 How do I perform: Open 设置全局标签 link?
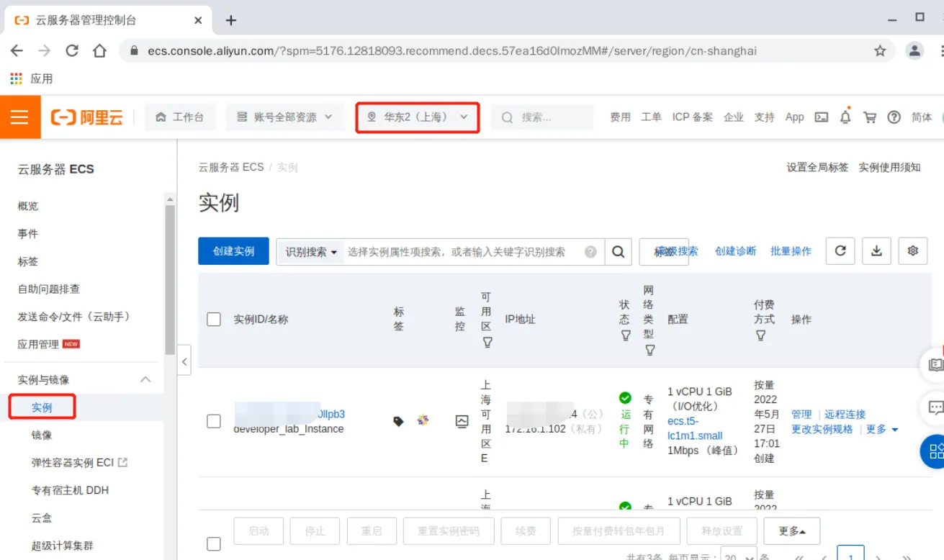click(x=817, y=167)
